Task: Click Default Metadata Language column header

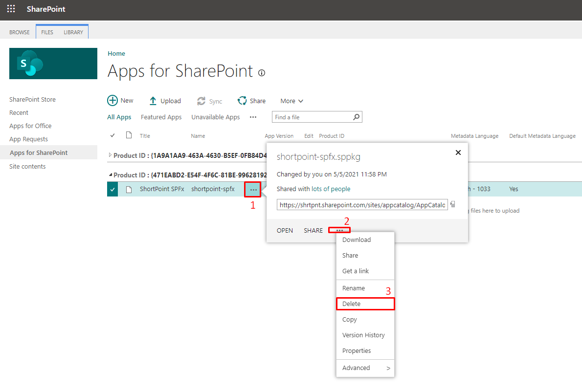Action: (542, 136)
